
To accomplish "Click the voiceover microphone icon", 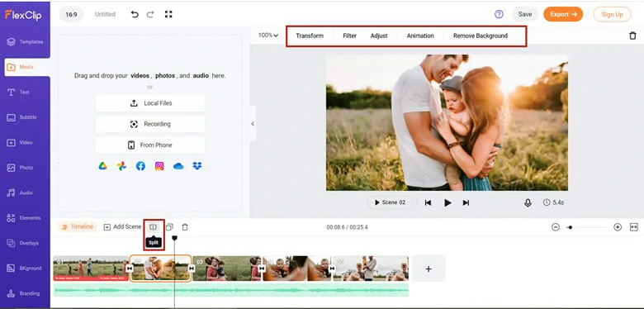I will coord(528,202).
